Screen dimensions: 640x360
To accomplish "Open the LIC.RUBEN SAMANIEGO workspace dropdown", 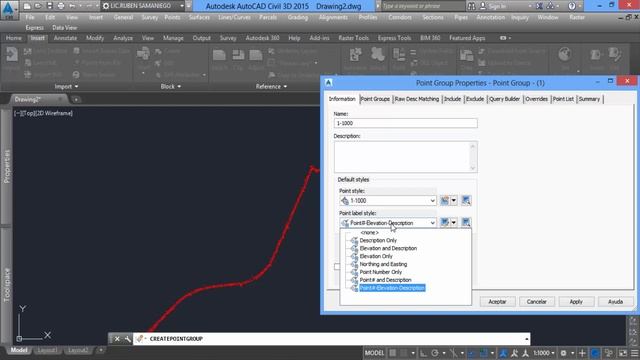I will [x=143, y=6].
